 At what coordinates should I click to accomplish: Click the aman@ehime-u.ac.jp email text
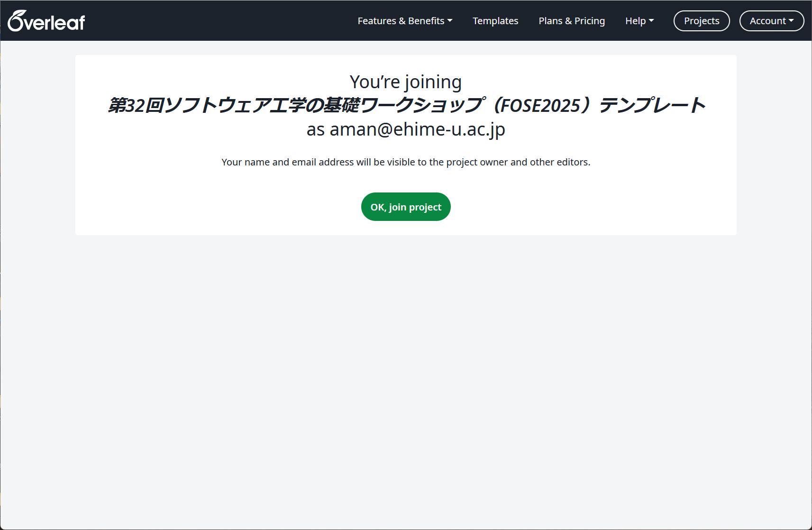[418, 129]
